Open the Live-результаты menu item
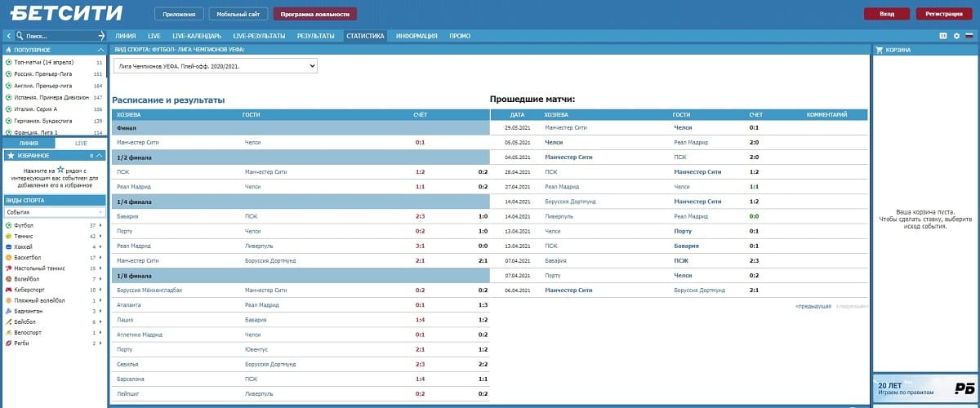This screenshot has width=980, height=408. click(259, 36)
